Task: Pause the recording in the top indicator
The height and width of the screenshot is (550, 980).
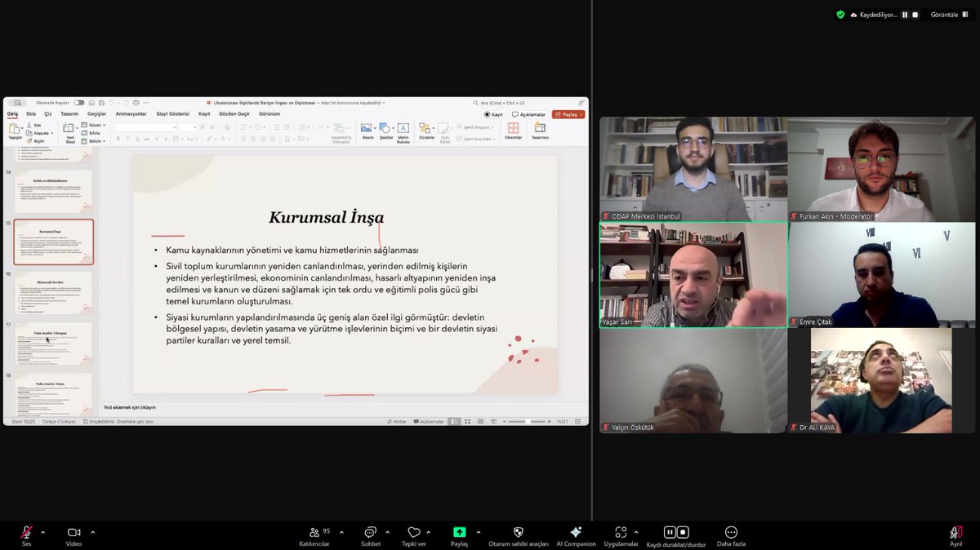Action: tap(905, 15)
